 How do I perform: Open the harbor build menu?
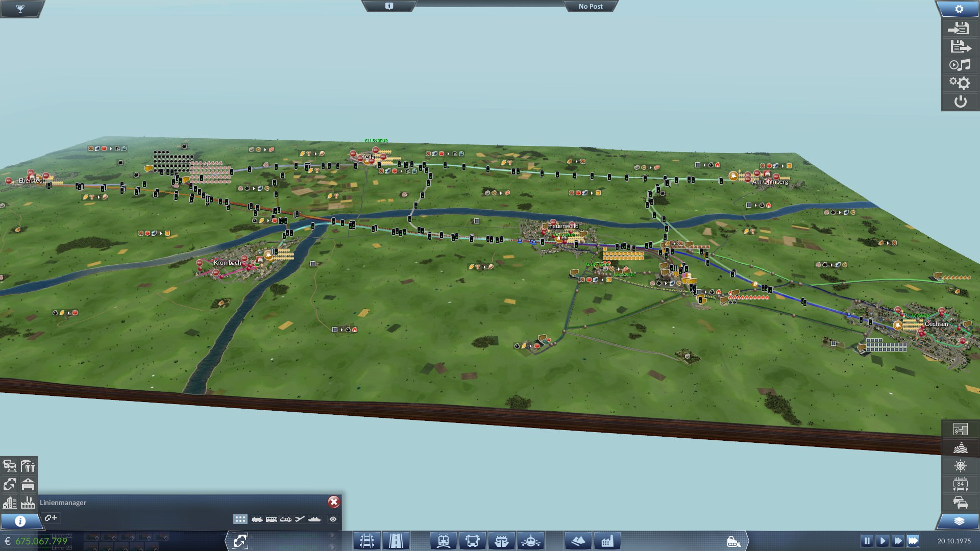coord(502,541)
